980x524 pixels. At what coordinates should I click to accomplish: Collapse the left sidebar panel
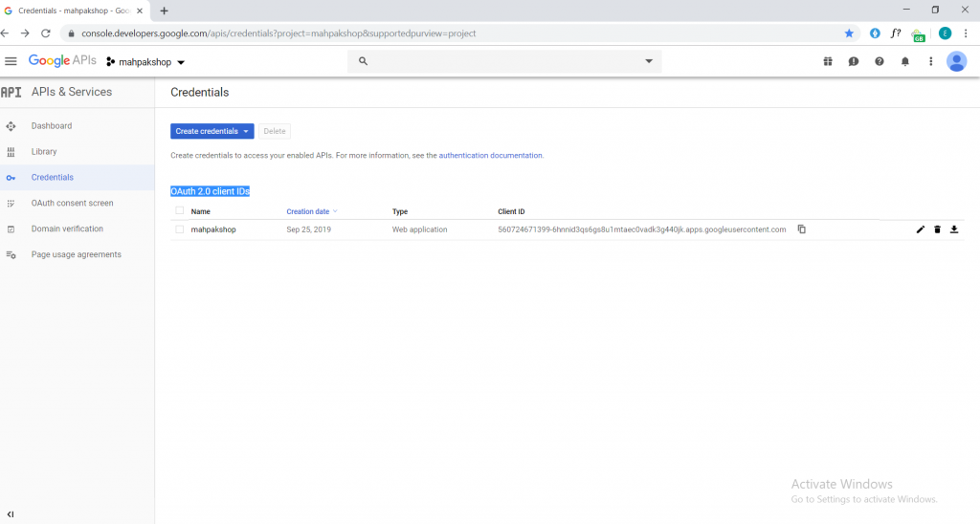tap(11, 514)
